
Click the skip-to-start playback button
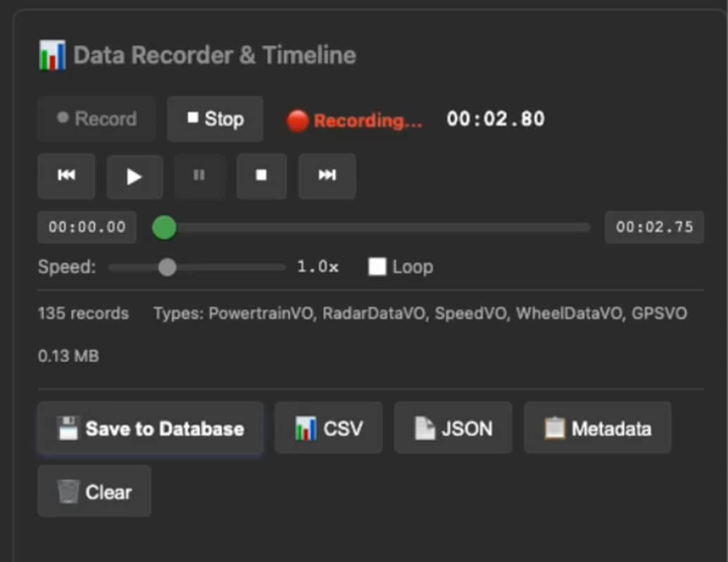coord(66,176)
